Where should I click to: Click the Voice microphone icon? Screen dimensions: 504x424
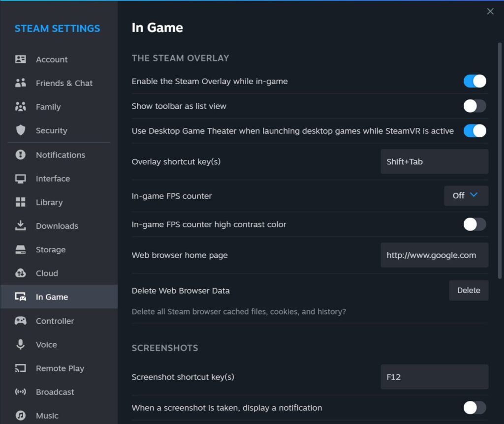coord(21,344)
